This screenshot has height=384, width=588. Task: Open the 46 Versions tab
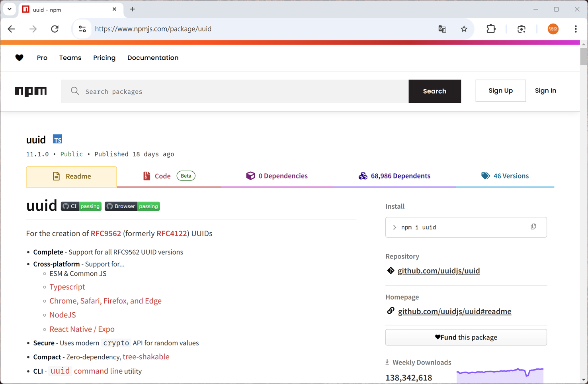click(505, 176)
